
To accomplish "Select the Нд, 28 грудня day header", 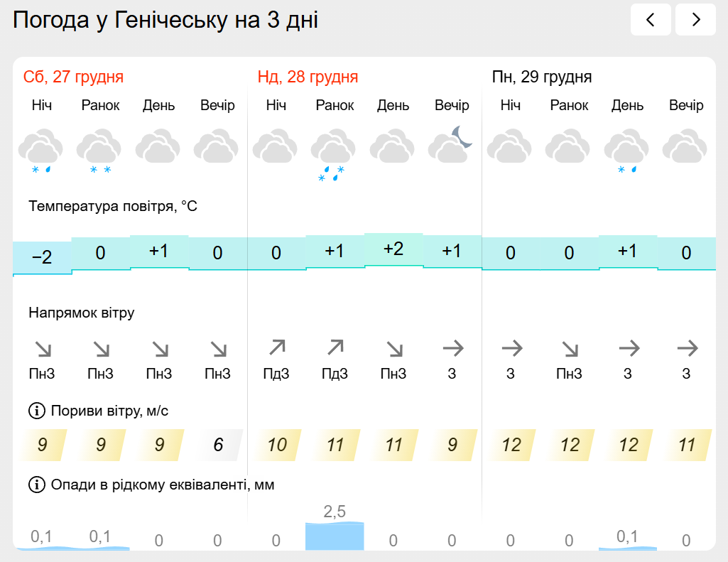I will pos(308,77).
